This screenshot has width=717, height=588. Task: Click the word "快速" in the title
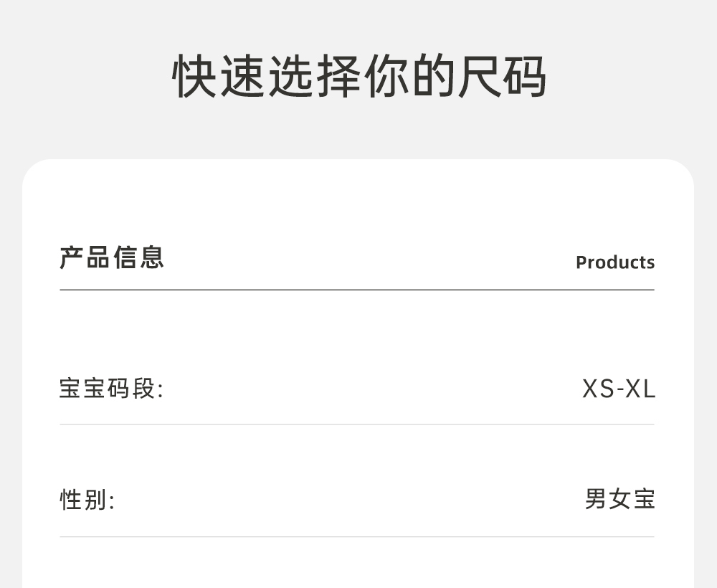[219, 75]
